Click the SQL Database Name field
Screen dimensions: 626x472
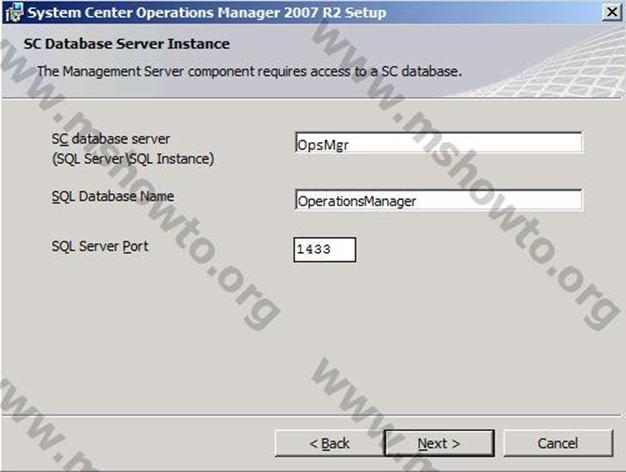tap(439, 200)
